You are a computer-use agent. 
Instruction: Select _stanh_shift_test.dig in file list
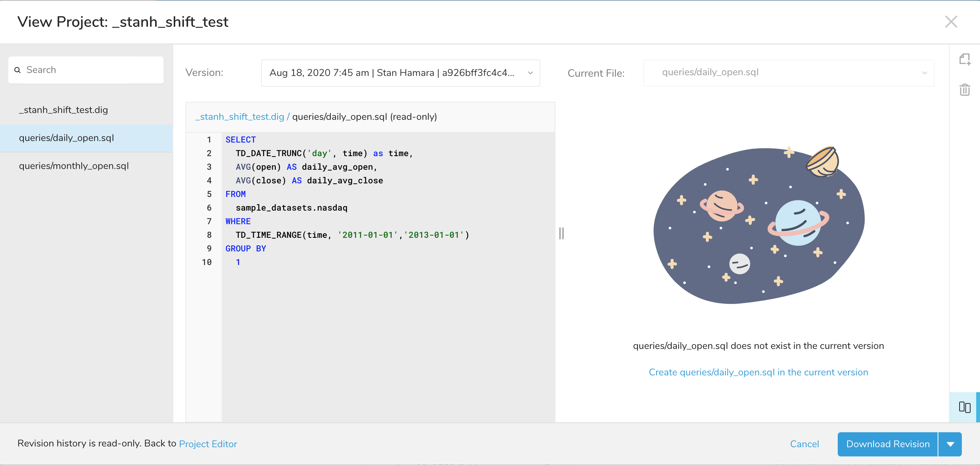pos(64,110)
